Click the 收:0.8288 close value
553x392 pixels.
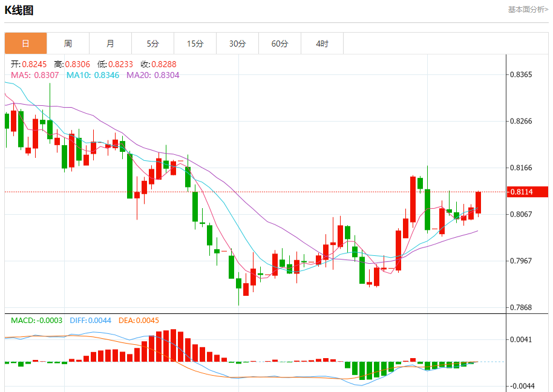[159, 64]
